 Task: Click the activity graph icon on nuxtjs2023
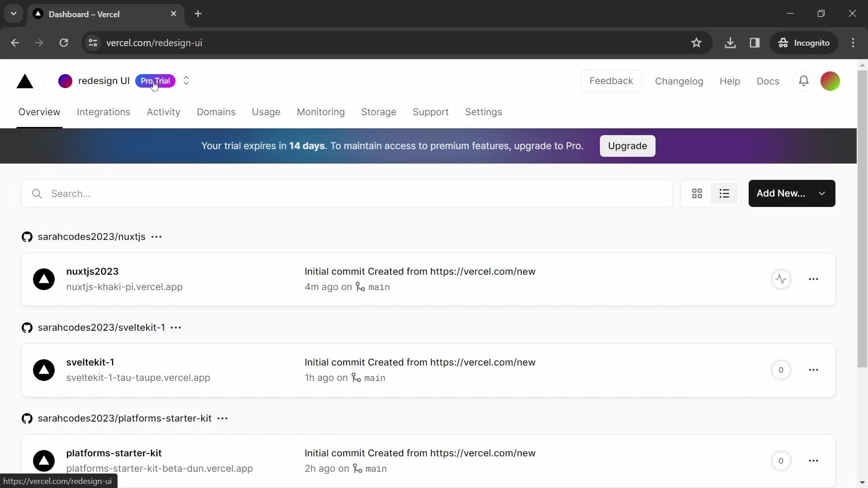pyautogui.click(x=780, y=279)
